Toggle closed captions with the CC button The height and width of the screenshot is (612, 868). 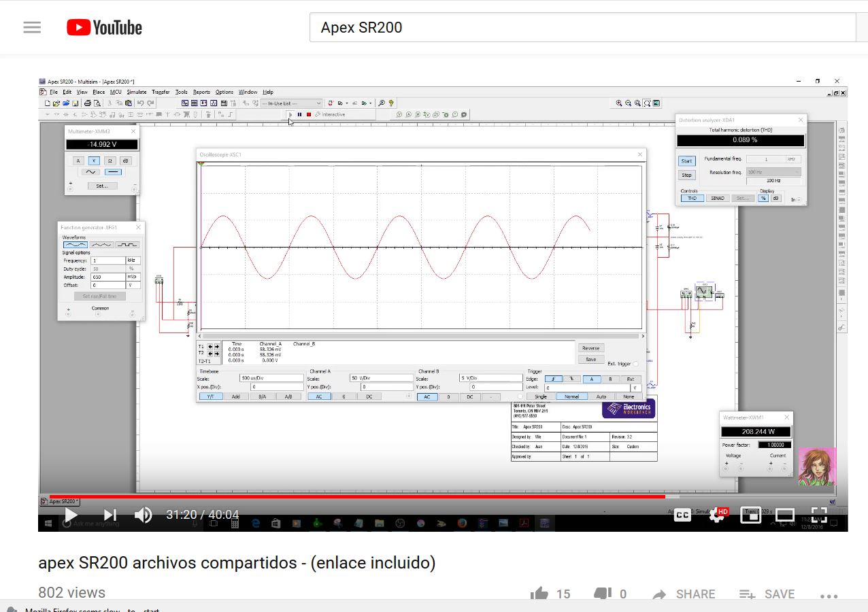coord(682,515)
